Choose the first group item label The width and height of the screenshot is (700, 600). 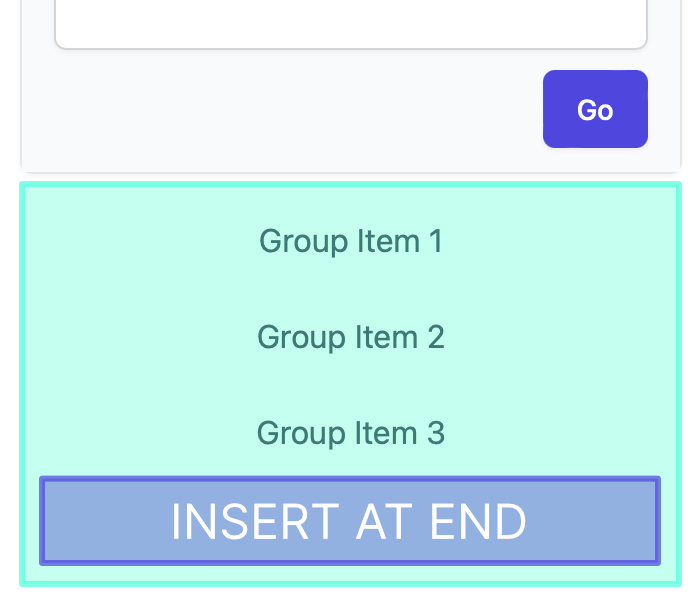(351, 242)
